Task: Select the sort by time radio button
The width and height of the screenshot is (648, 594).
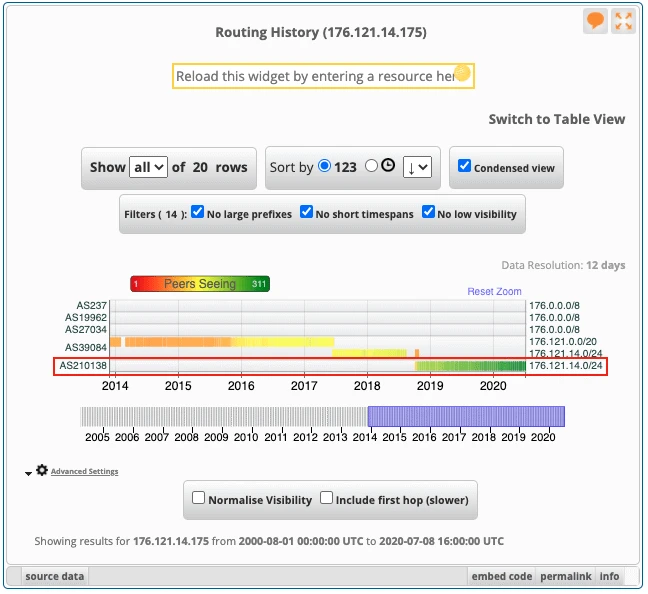Action: 371,166
